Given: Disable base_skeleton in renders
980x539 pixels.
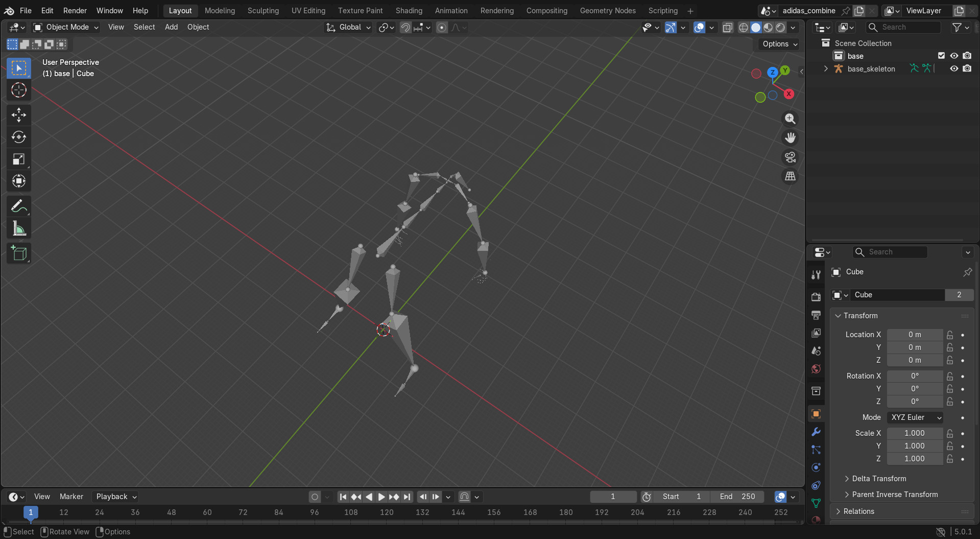Looking at the screenshot, I should tap(967, 68).
